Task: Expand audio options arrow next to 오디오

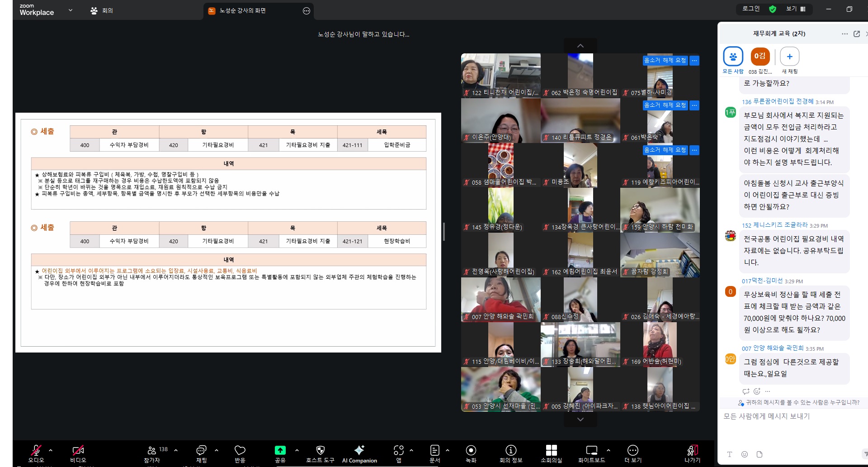Action: coord(51,450)
